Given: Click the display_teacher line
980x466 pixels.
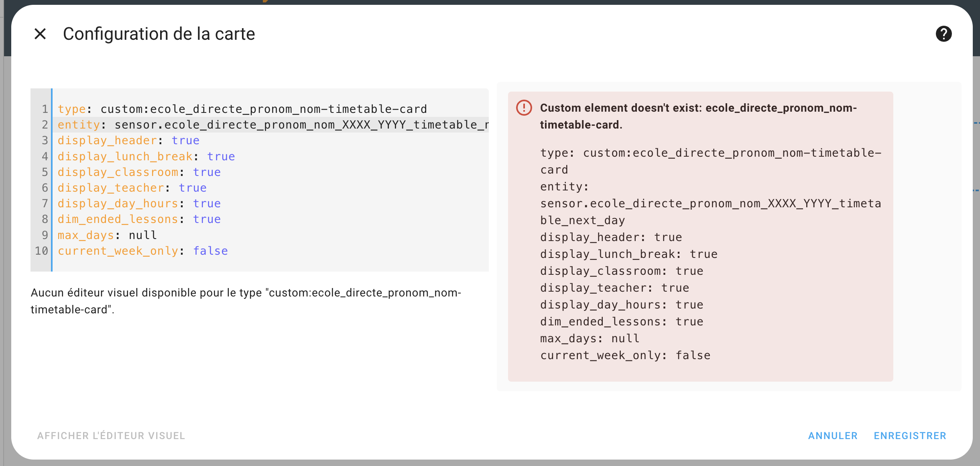Looking at the screenshot, I should [132, 188].
